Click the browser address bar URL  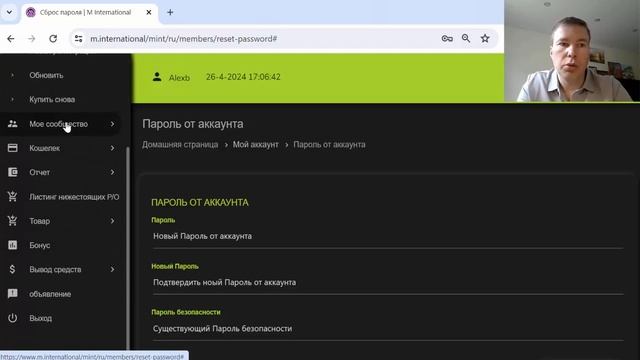pos(184,39)
